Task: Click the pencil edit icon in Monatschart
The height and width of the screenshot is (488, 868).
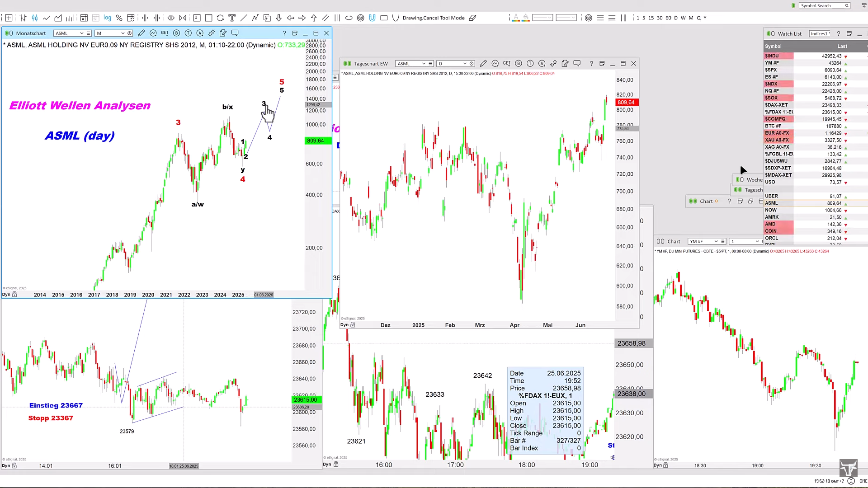Action: [141, 33]
